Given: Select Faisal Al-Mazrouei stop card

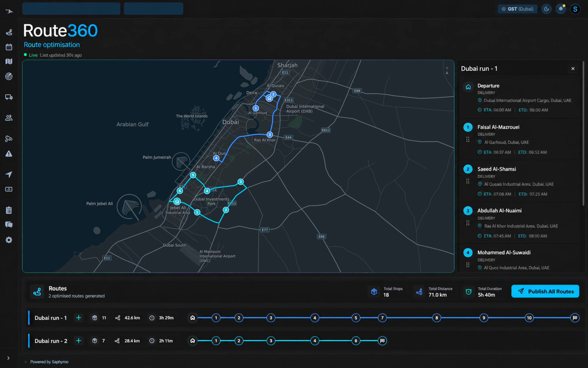Looking at the screenshot, I should click(x=520, y=139).
